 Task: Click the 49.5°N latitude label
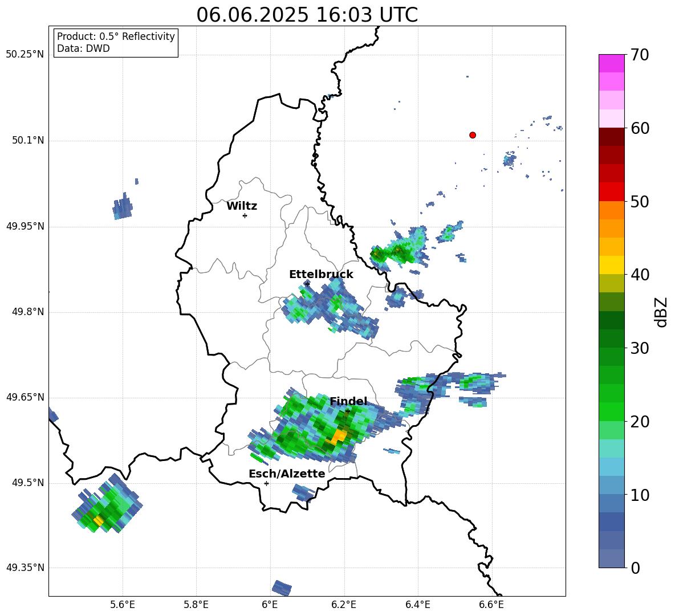[28, 483]
